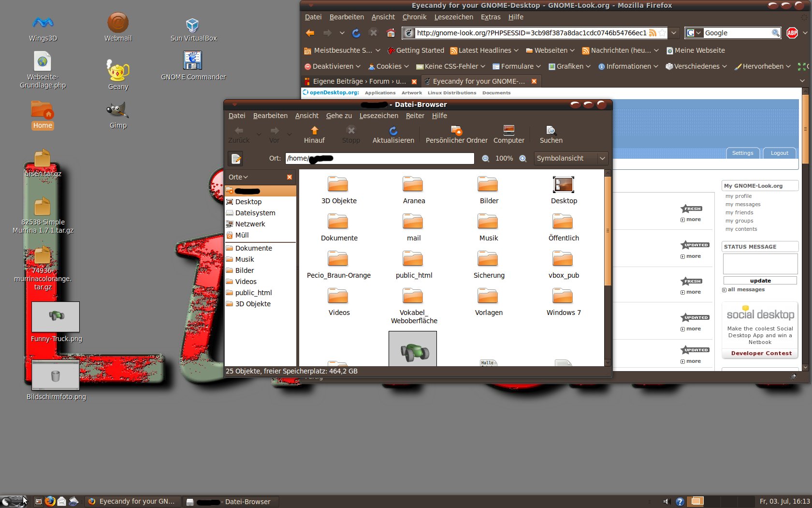Click the Adblock Plus ABP icon
This screenshot has height=508, width=812.
[x=792, y=33]
